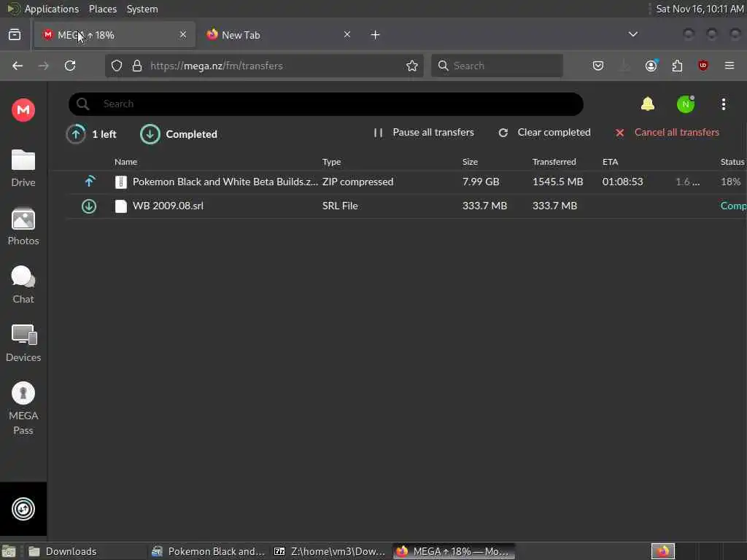Viewport: 747px width, 560px height.
Task: Open the three-dot options menu
Action: tap(723, 104)
